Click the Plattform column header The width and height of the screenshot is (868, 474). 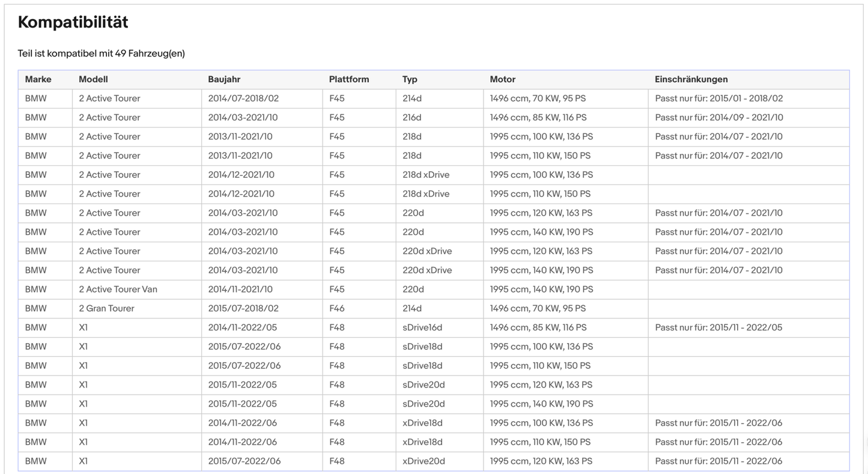pos(349,79)
